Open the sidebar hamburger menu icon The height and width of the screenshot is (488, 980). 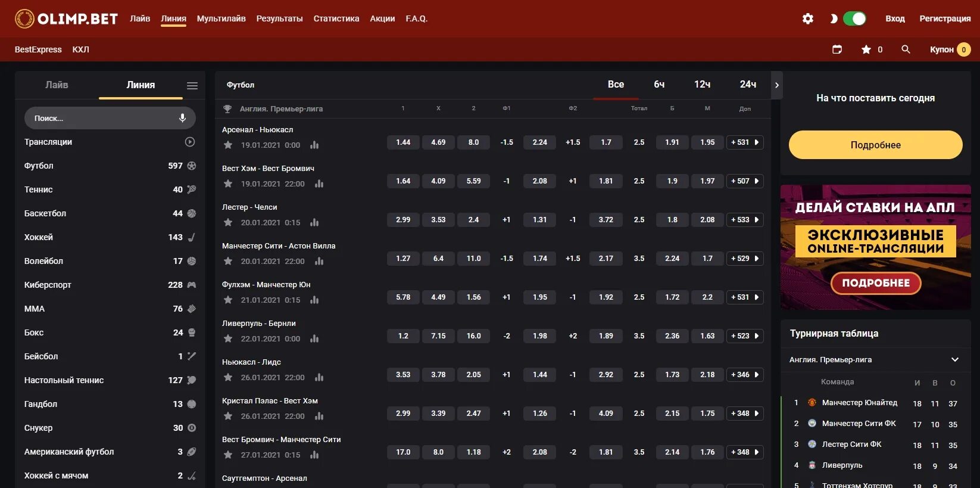coord(192,86)
